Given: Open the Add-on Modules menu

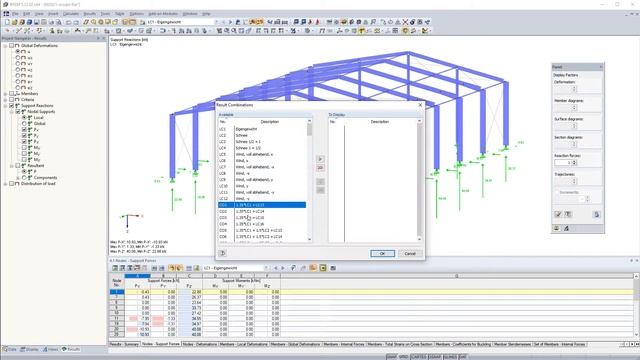Looking at the screenshot, I should click(163, 14).
